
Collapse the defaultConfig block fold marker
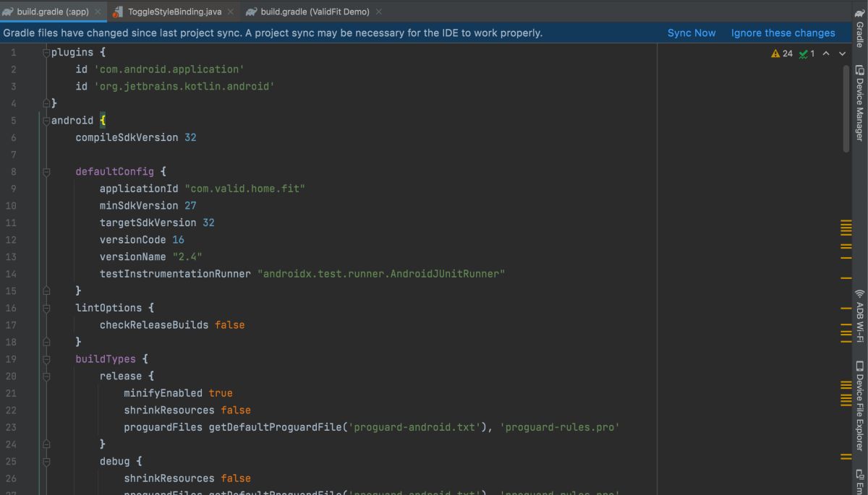click(46, 172)
